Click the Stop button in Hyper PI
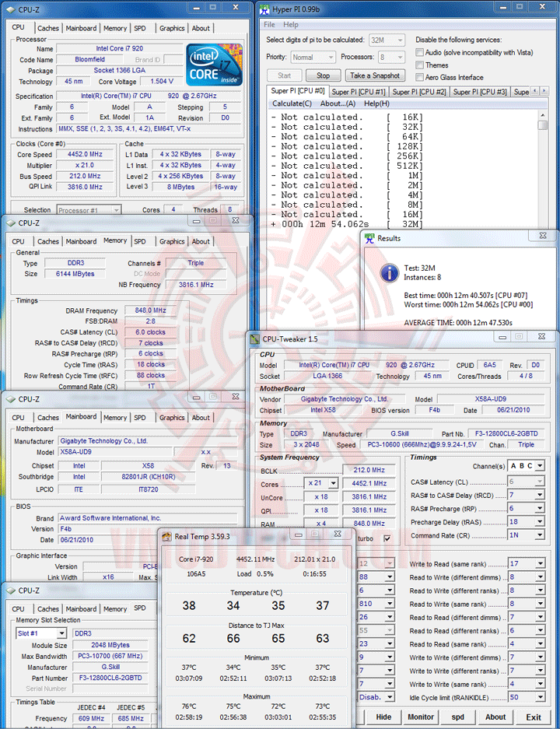 tap(323, 75)
